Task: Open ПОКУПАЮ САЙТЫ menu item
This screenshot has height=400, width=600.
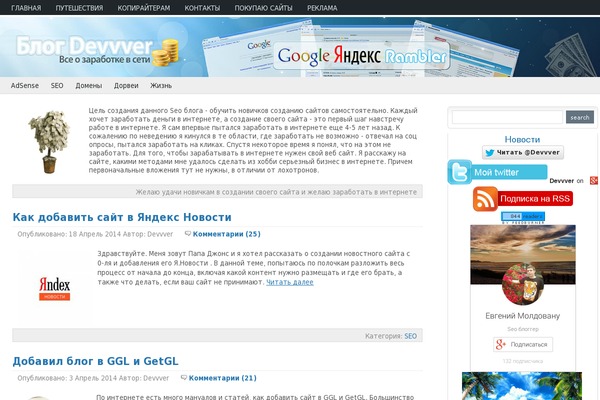Action: click(263, 8)
